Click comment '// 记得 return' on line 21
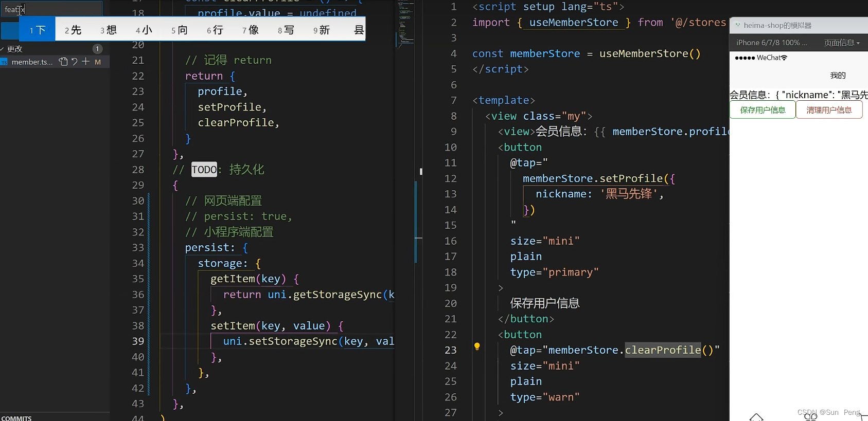Screen dimensions: 868x421 pyautogui.click(x=228, y=60)
